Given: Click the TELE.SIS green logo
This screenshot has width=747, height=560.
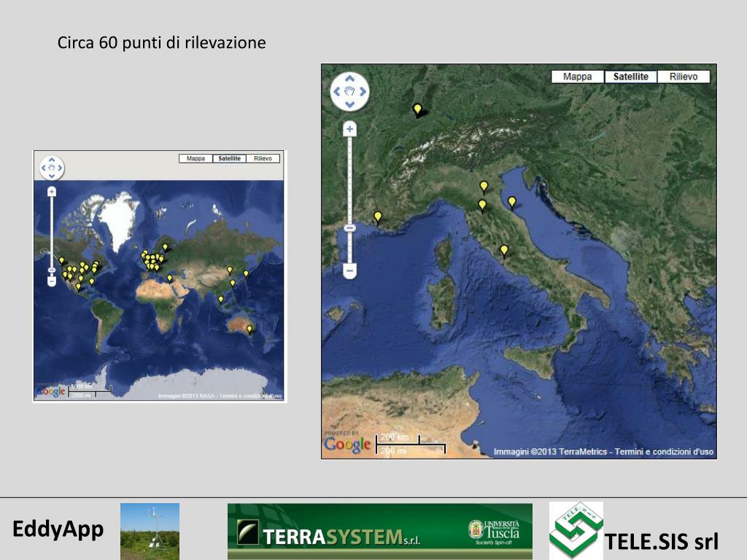Looking at the screenshot, I should click(x=576, y=530).
